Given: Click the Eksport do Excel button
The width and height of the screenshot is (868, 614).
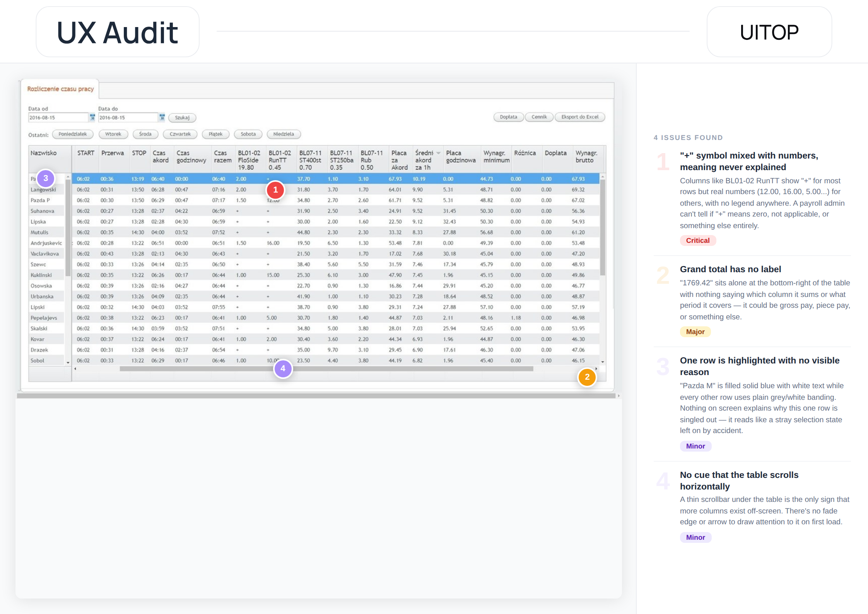Looking at the screenshot, I should [580, 117].
